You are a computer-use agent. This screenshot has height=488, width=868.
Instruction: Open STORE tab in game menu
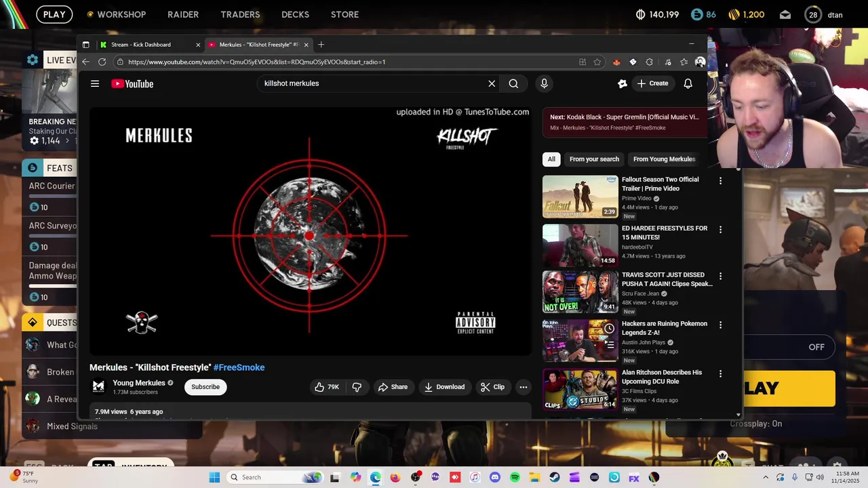click(344, 14)
